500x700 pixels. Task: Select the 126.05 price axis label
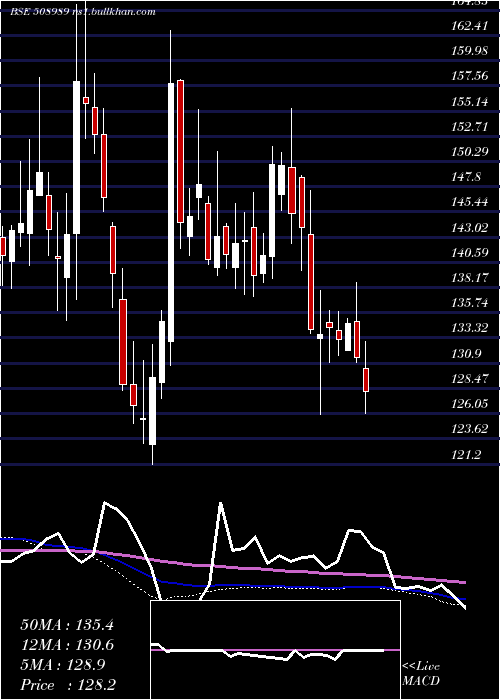pyautogui.click(x=469, y=404)
